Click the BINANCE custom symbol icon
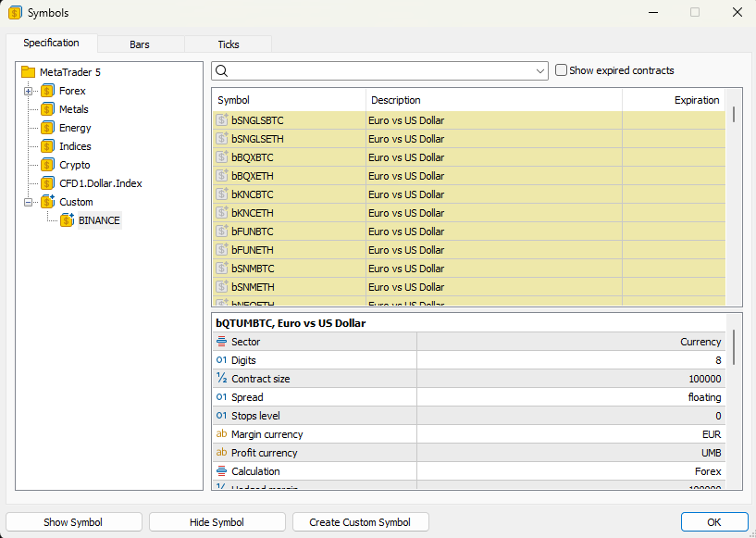The width and height of the screenshot is (756, 538). pyautogui.click(x=66, y=220)
